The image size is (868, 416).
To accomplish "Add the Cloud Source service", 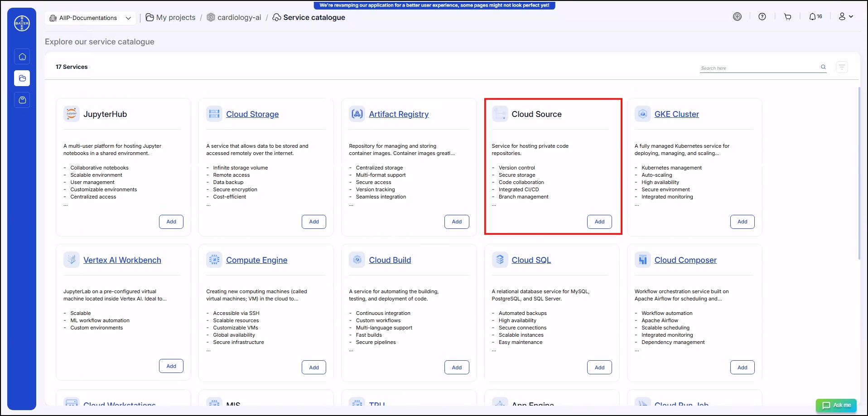I will click(x=599, y=222).
